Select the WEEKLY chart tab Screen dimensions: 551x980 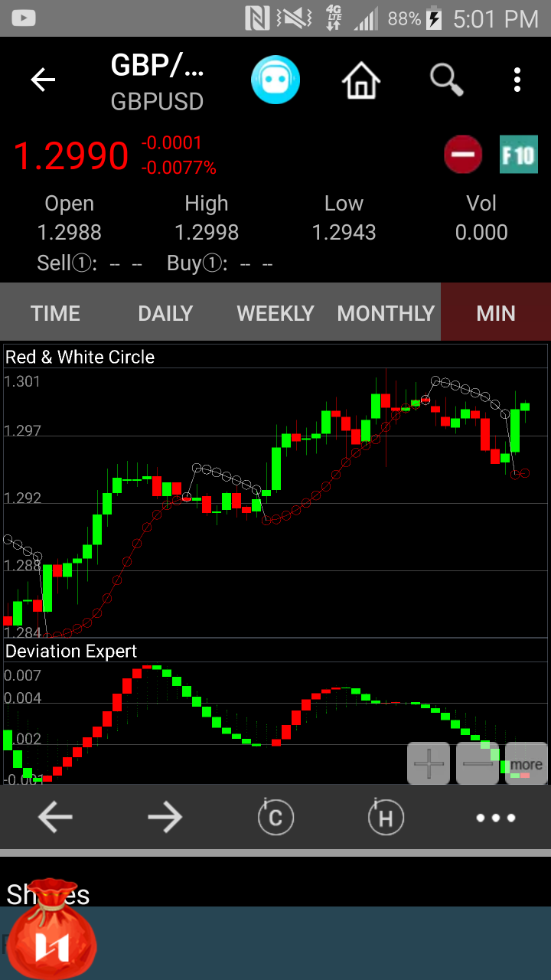(275, 312)
